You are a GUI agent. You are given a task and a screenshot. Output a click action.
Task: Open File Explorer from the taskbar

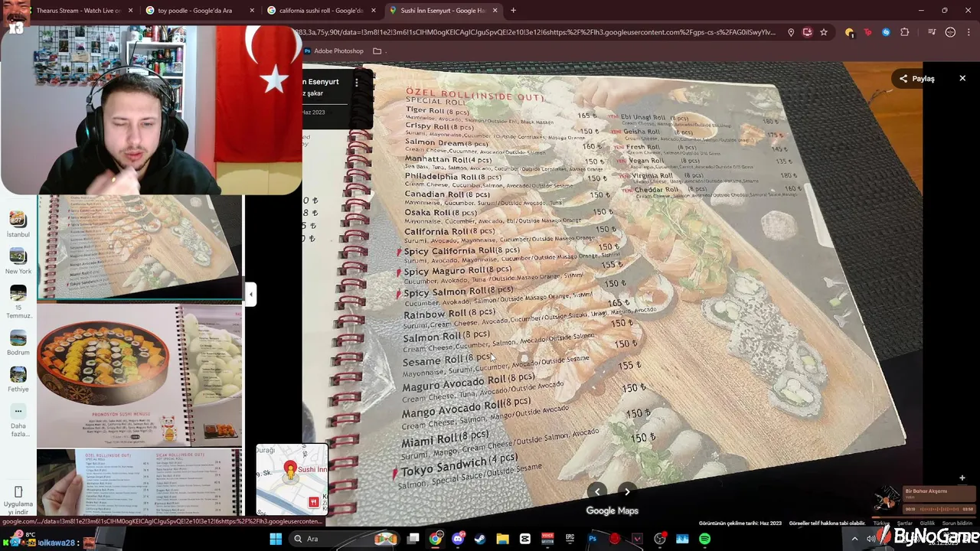502,539
